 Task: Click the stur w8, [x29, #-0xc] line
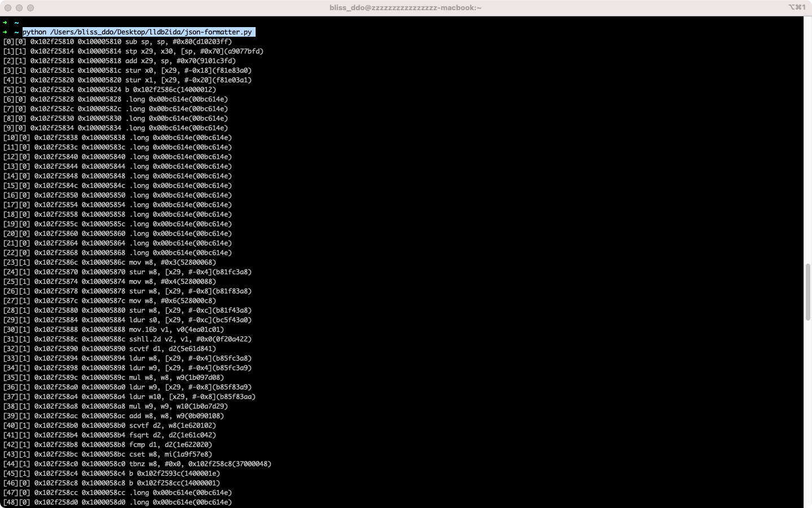[128, 310]
